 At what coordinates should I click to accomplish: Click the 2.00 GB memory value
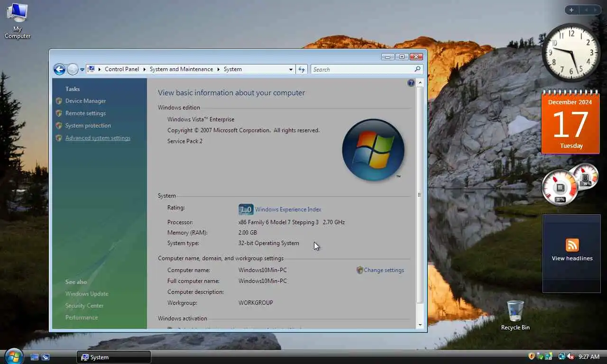coord(248,233)
